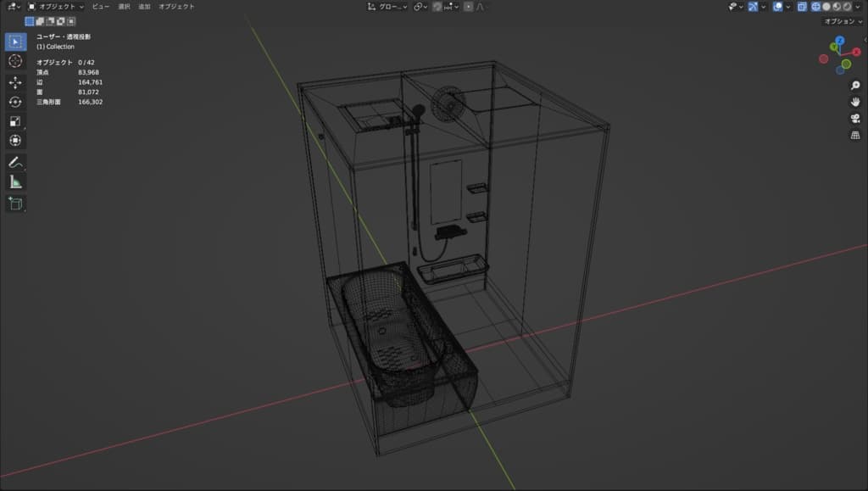Screen dimensions: 868x491
Task: Switch to Wireframe viewport shading
Action: [816, 7]
